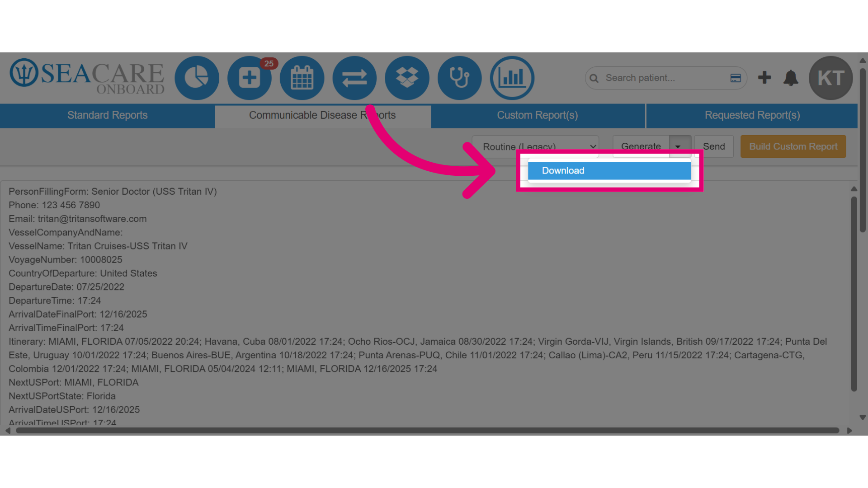Click 'NextUSPortState: Florida' line
Image resolution: width=868 pixels, height=488 pixels.
[62, 396]
